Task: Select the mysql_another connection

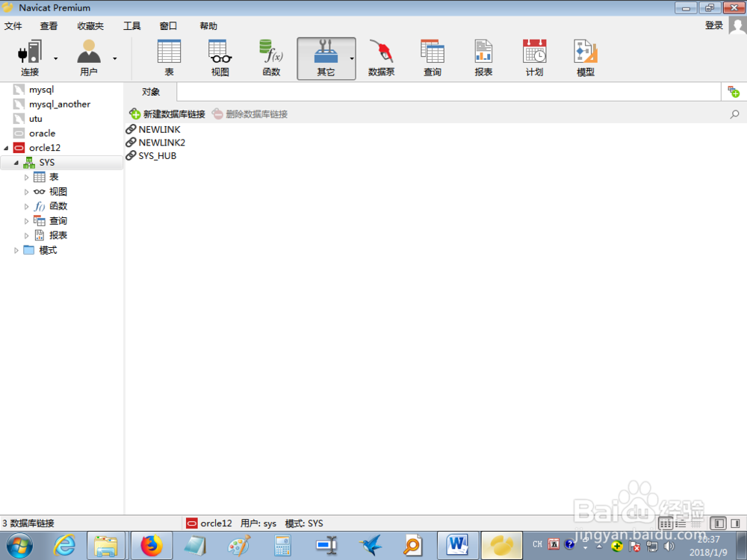Action: pyautogui.click(x=60, y=105)
